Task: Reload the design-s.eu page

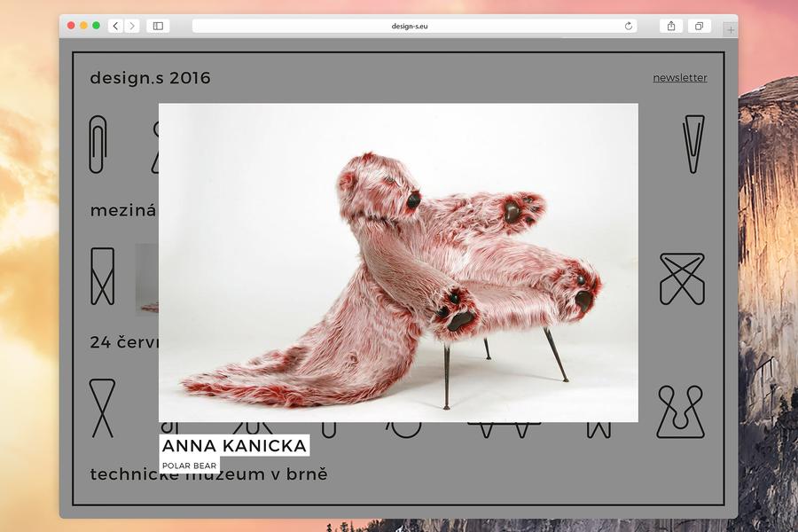Action: [x=629, y=26]
